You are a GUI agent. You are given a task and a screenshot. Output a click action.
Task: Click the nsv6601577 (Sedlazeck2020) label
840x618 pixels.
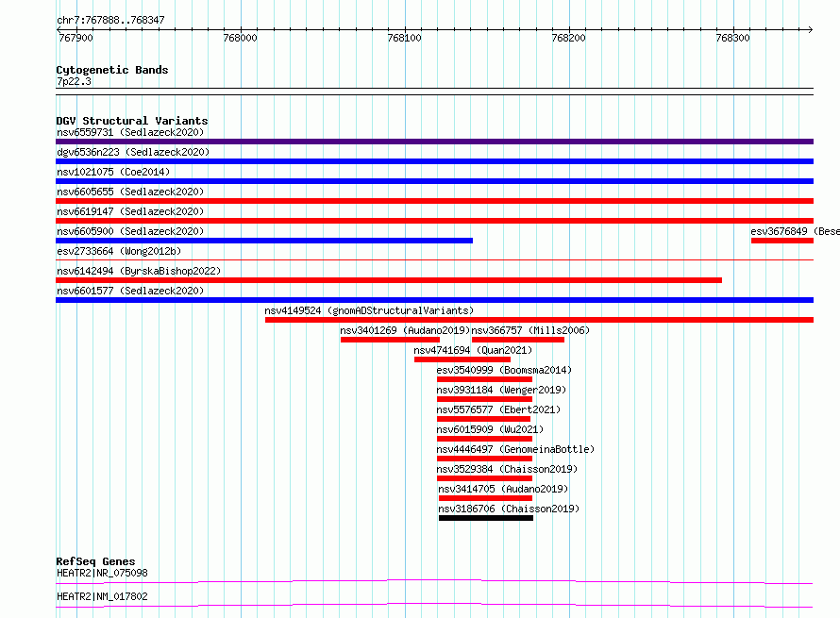(x=130, y=291)
